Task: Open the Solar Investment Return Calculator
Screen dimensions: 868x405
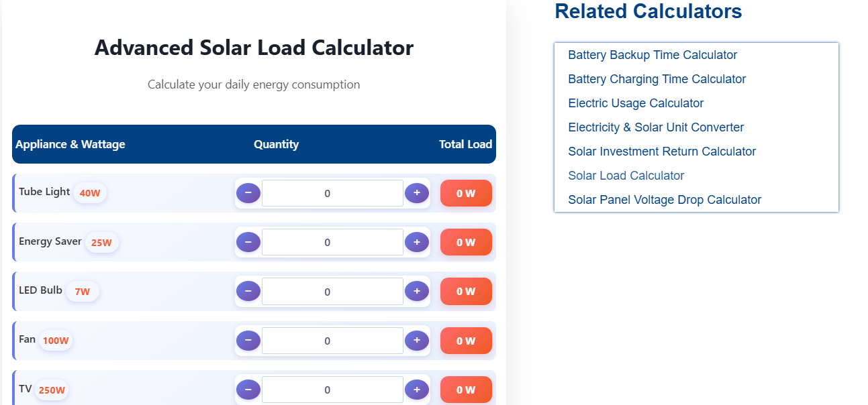Action: click(x=662, y=151)
